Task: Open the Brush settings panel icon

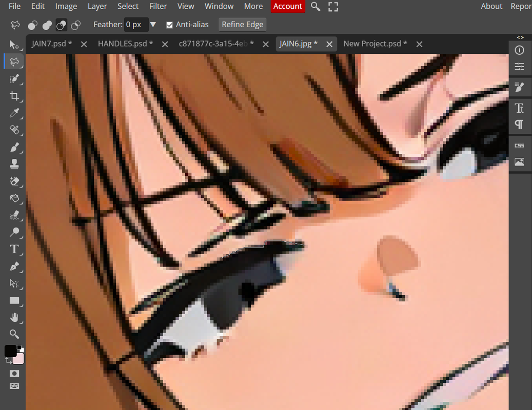Action: tap(520, 87)
